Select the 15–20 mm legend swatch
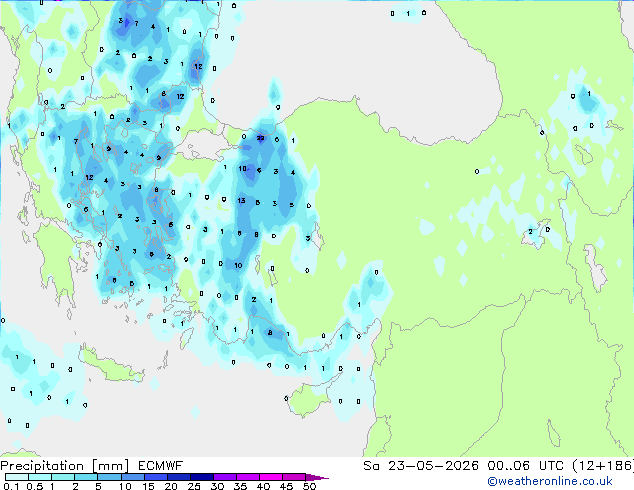 click(155, 477)
